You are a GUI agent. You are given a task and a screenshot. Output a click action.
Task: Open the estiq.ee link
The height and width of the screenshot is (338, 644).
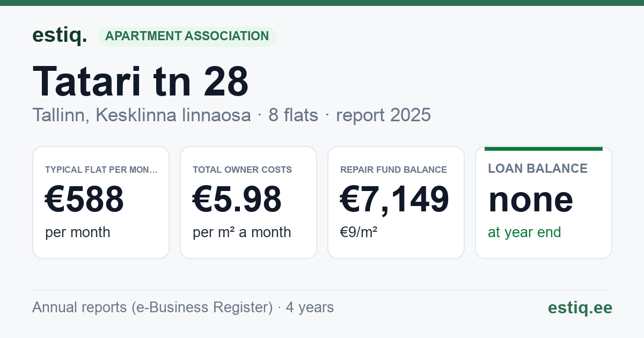pyautogui.click(x=580, y=307)
